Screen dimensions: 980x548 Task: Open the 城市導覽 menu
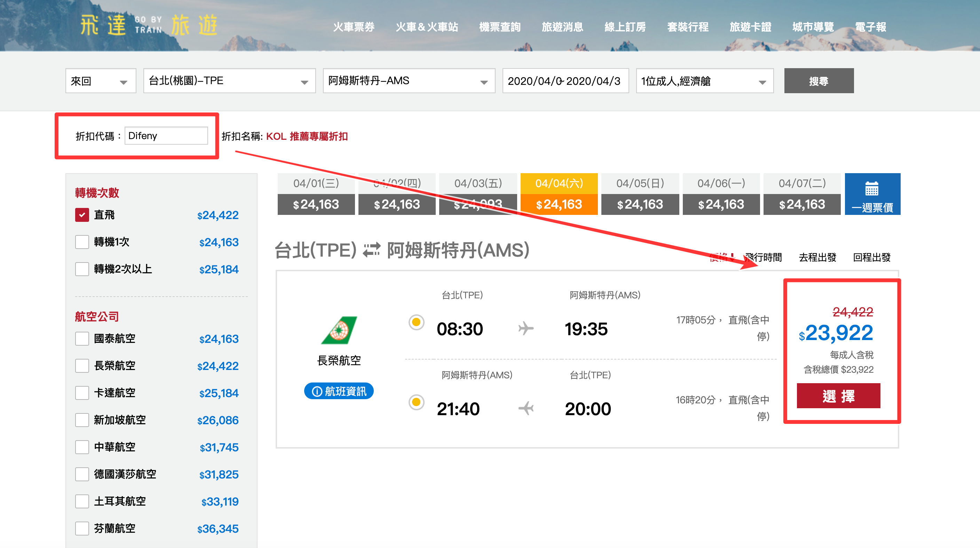point(813,27)
